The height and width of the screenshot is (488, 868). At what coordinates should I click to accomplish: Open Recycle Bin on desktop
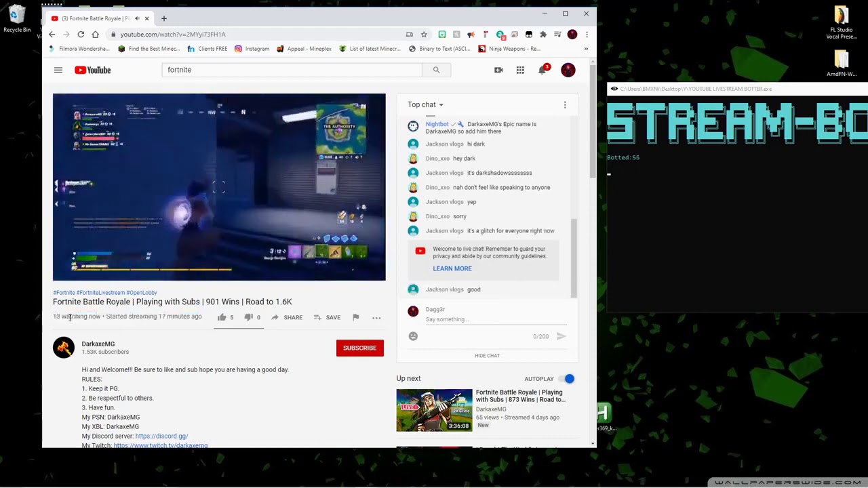[17, 19]
